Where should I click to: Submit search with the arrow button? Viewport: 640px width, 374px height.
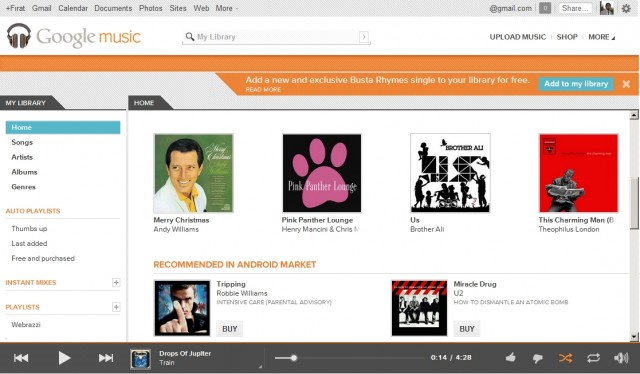[364, 37]
